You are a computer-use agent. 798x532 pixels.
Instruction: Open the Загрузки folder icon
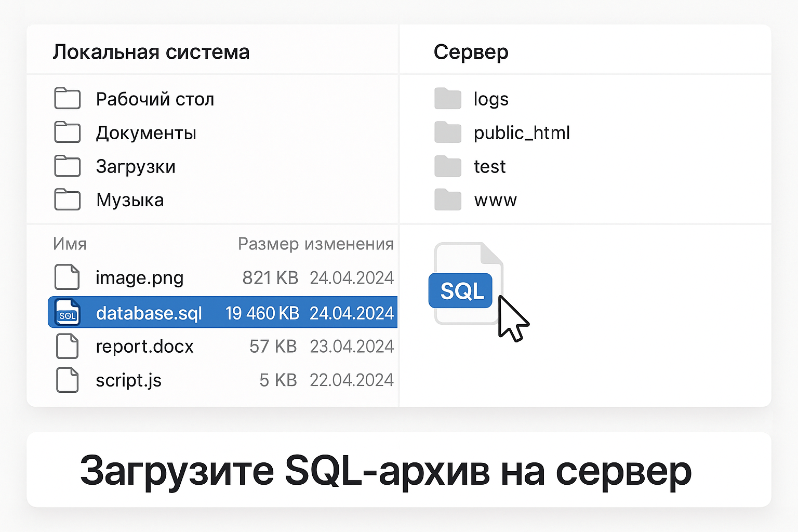point(67,166)
